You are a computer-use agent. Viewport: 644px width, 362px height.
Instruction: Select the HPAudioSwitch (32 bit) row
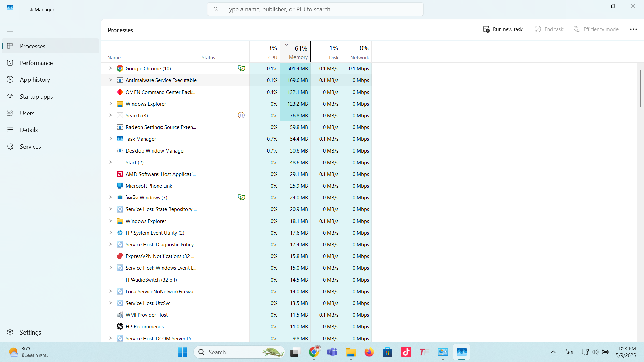(x=236, y=280)
